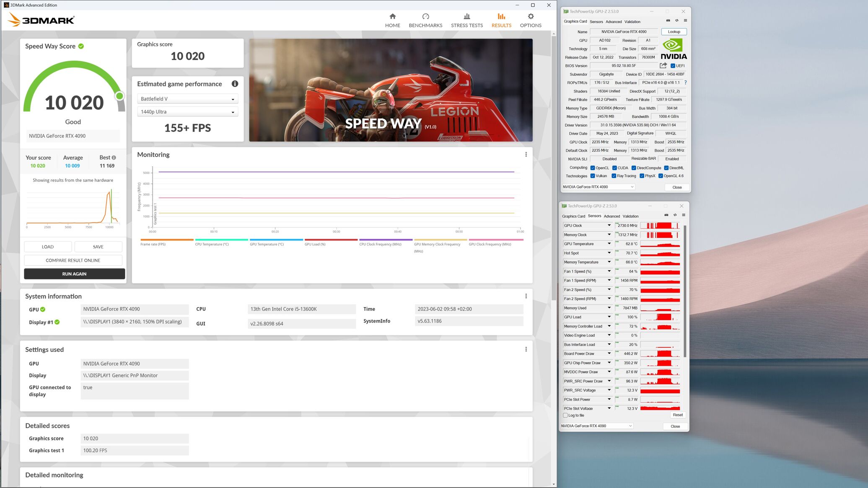Open the hamburger menu in top GPU-Z window
Viewport: 868px width, 488px height.
coord(685,21)
